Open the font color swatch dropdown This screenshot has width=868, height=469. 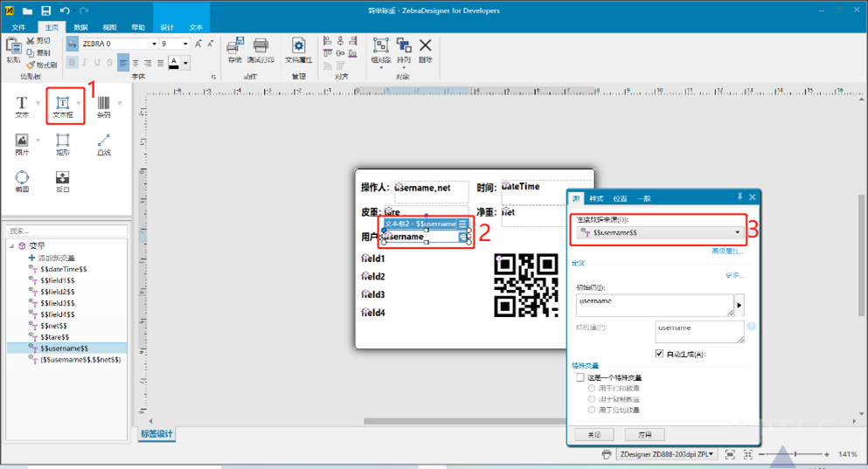tap(186, 63)
